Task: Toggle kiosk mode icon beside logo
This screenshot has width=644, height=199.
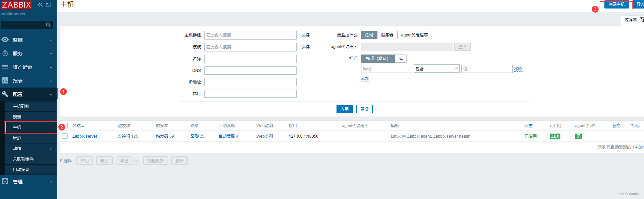Action: point(48,5)
